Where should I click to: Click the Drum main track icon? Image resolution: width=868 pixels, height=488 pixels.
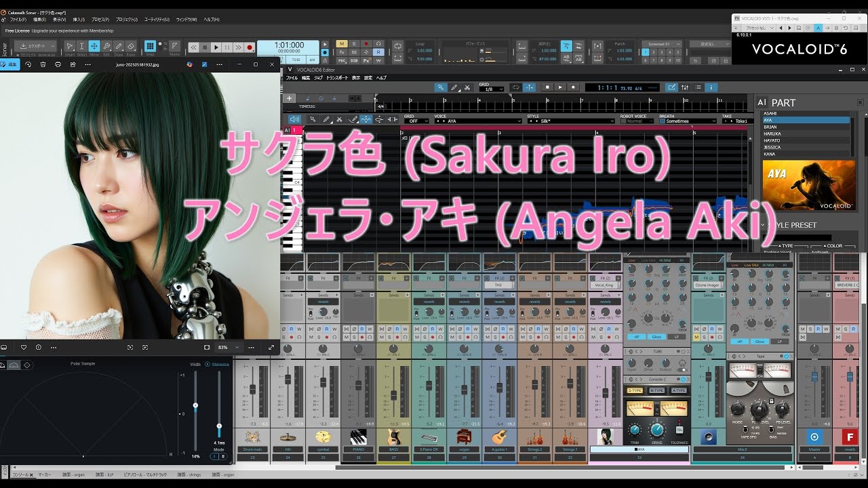(252, 437)
